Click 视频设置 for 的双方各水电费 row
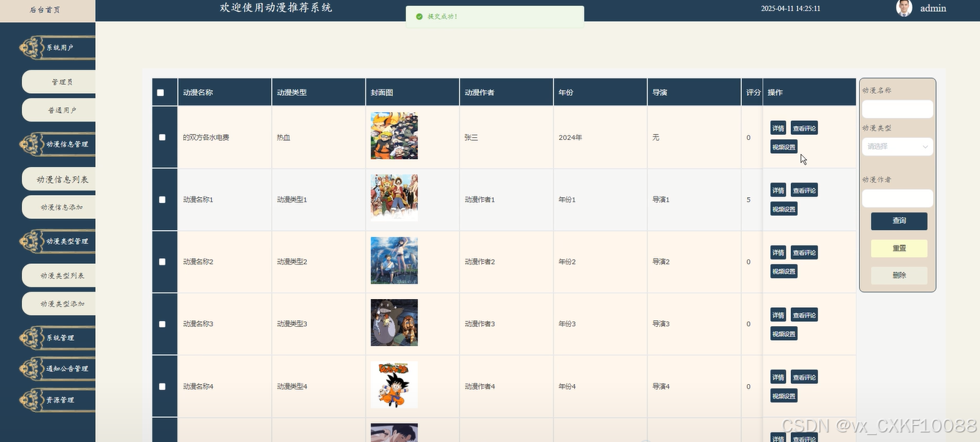Screen dimensions: 980x442 (784, 147)
